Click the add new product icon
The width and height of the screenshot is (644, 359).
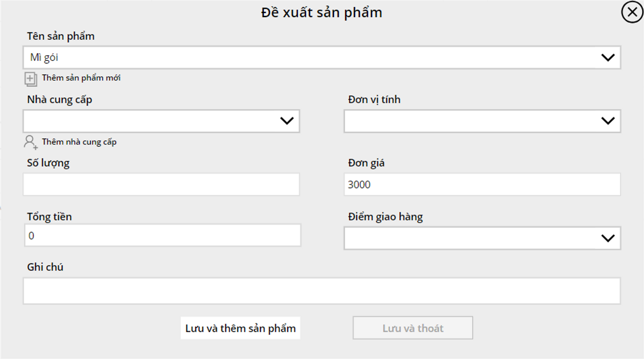click(31, 79)
